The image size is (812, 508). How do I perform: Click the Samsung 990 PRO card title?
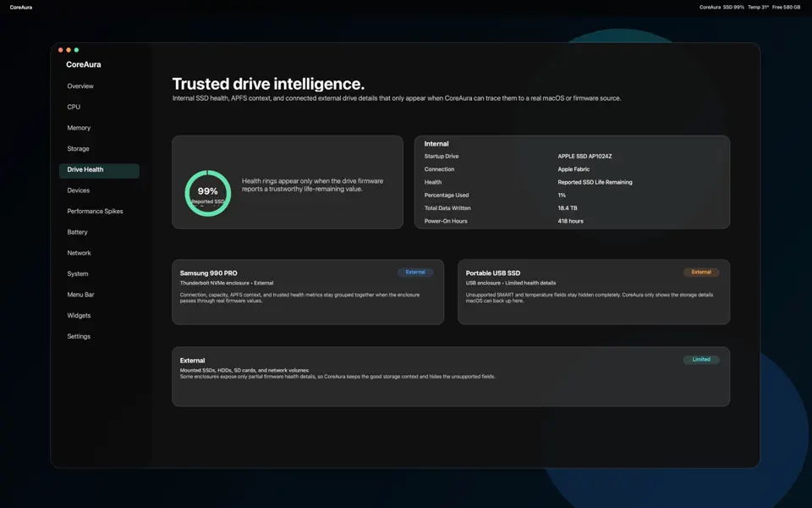point(209,273)
